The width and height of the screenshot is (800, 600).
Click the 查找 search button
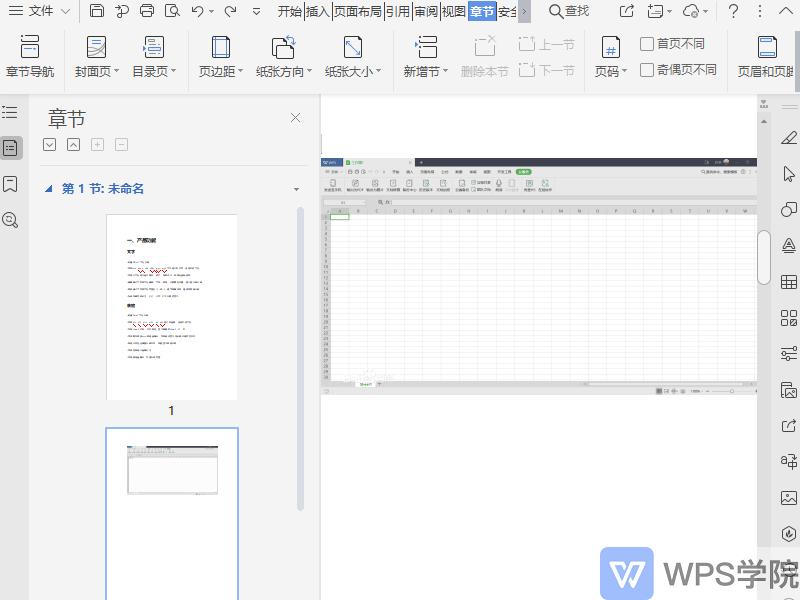tap(570, 11)
